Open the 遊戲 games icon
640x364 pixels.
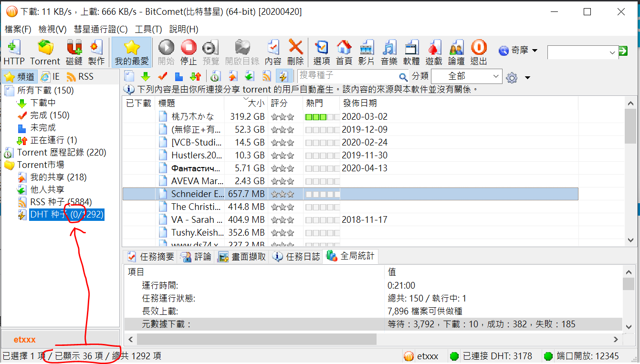[434, 52]
